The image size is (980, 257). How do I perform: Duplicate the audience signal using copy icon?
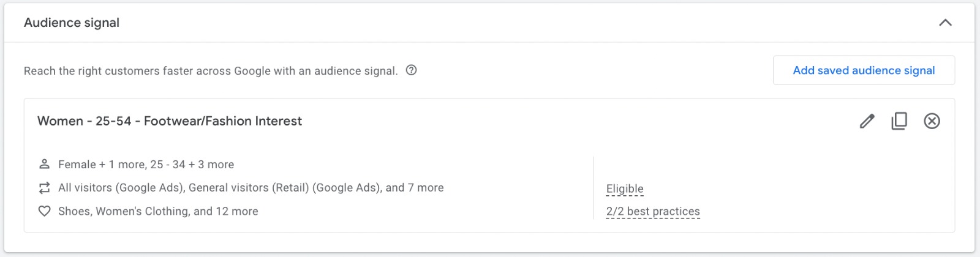pos(899,121)
